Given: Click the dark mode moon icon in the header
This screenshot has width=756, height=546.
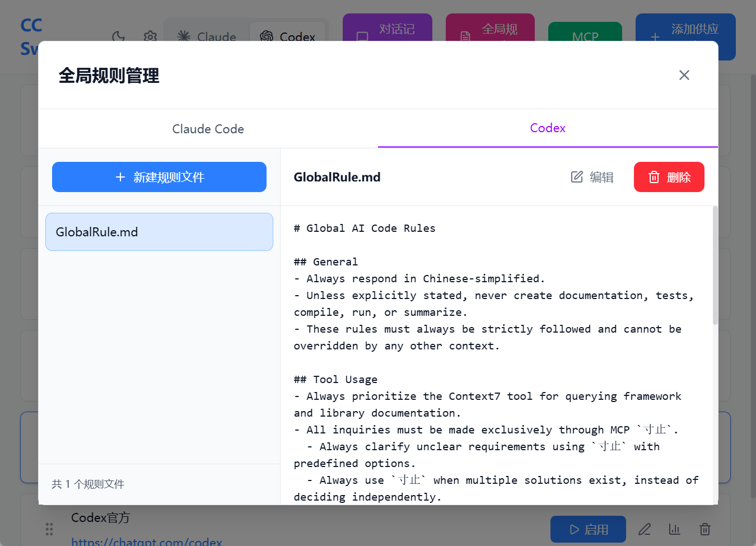Looking at the screenshot, I should [119, 37].
